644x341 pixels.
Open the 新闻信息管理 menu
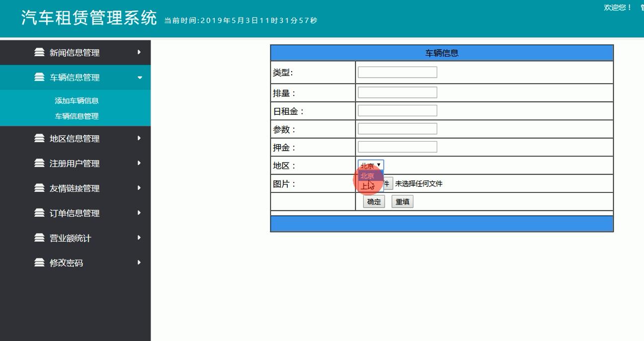coord(75,53)
